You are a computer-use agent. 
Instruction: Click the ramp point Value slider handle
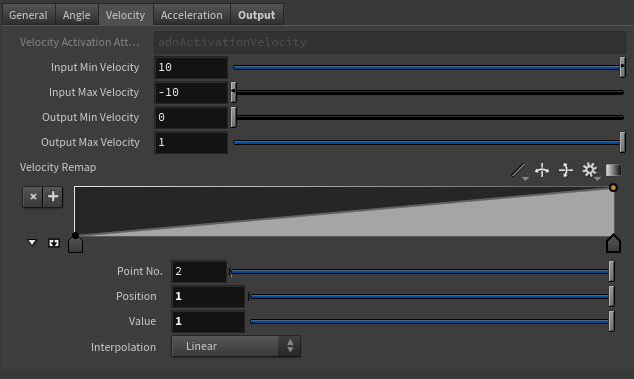[611, 322]
